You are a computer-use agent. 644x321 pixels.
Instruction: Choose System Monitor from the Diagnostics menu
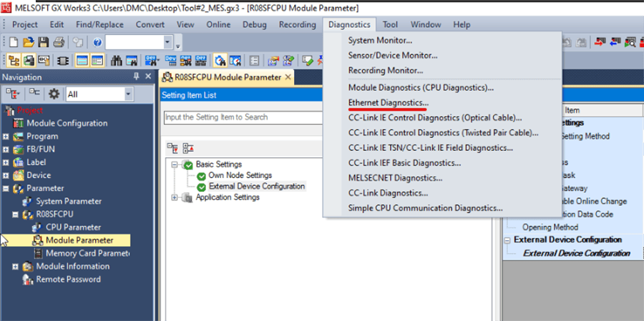point(381,40)
